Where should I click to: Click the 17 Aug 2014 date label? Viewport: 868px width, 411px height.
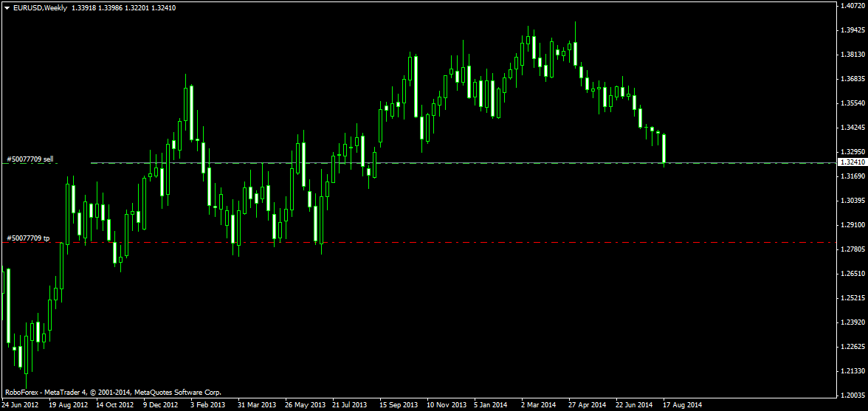tap(683, 405)
